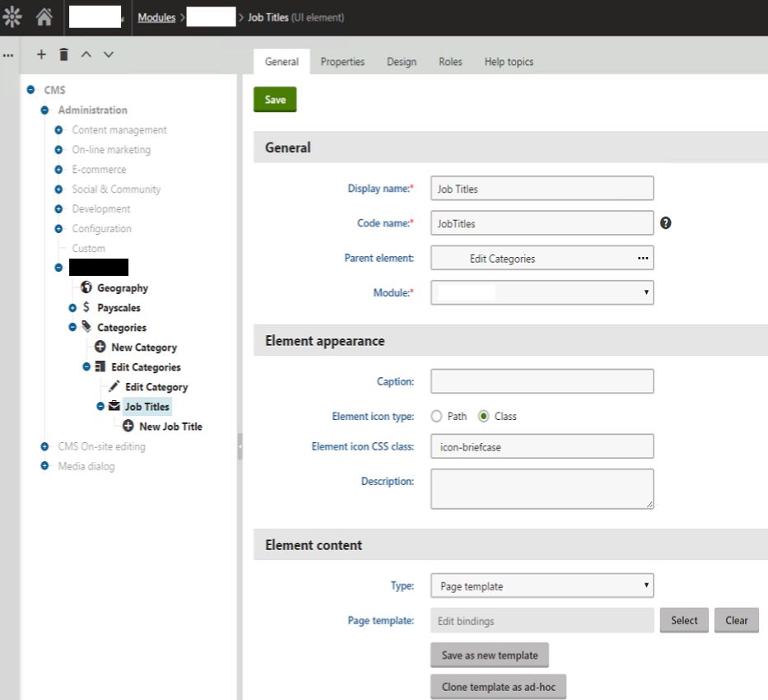Add a new UI element with plus icon
Screen dimensions: 768x700
(42, 54)
